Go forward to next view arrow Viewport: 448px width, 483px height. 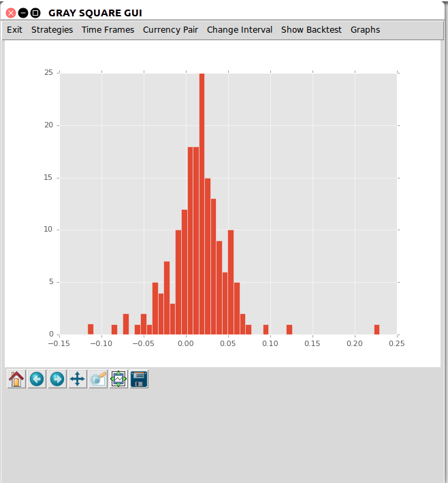coord(57,379)
